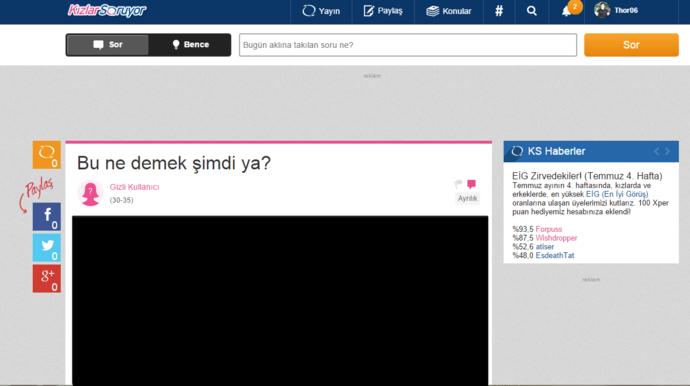Go to previous KS Haberler item
Screen dimensions: 690x386
[x=656, y=151]
